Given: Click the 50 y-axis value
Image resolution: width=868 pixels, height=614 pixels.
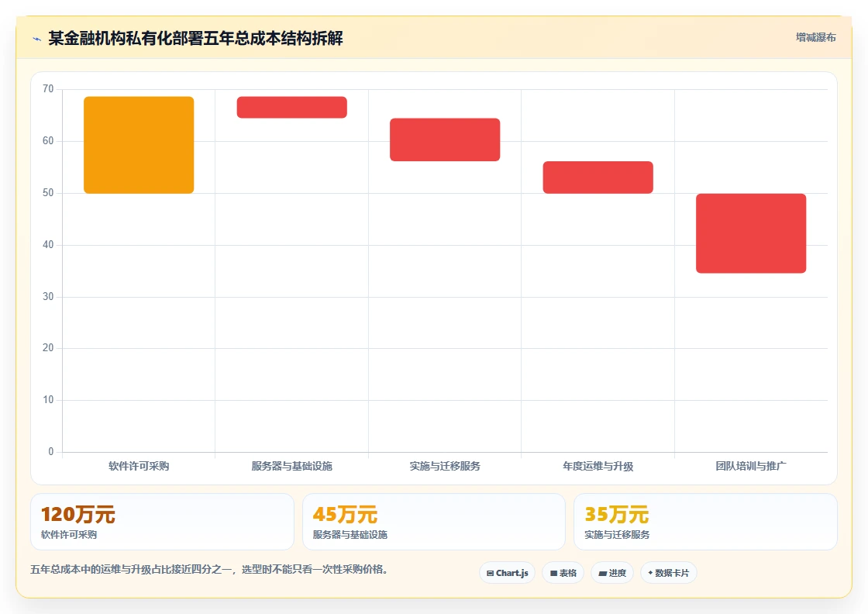Looking at the screenshot, I should (48, 193).
